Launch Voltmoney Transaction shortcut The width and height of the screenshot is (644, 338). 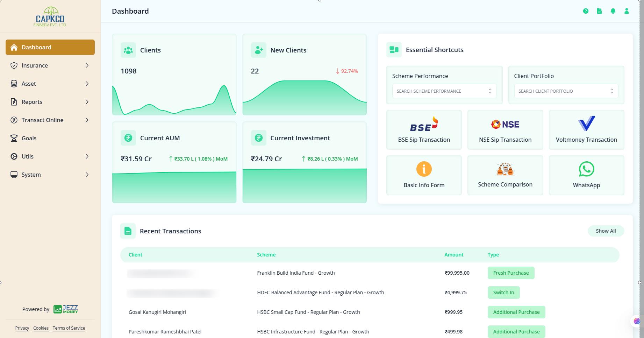pyautogui.click(x=586, y=130)
